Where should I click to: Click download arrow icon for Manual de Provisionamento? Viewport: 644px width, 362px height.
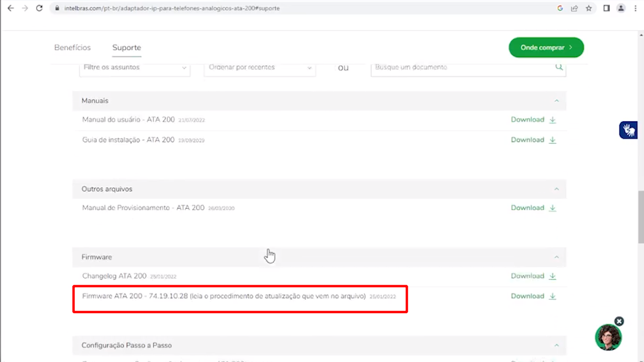(553, 208)
